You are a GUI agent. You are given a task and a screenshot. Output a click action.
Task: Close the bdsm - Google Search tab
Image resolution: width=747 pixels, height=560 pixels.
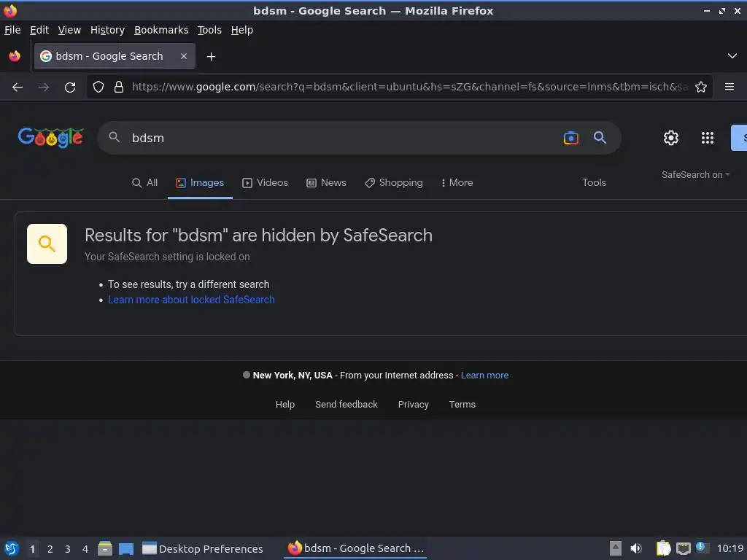point(184,56)
